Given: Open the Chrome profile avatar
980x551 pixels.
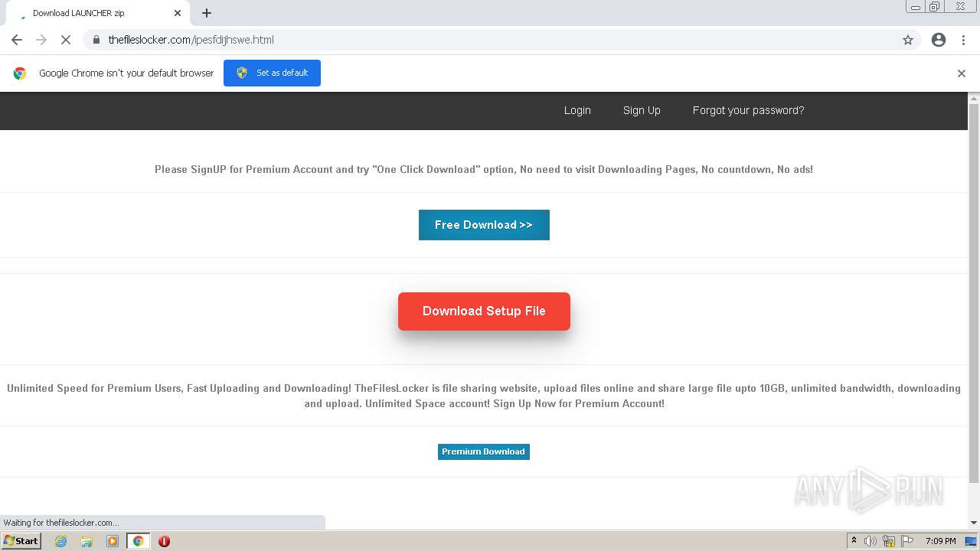Looking at the screenshot, I should [939, 40].
